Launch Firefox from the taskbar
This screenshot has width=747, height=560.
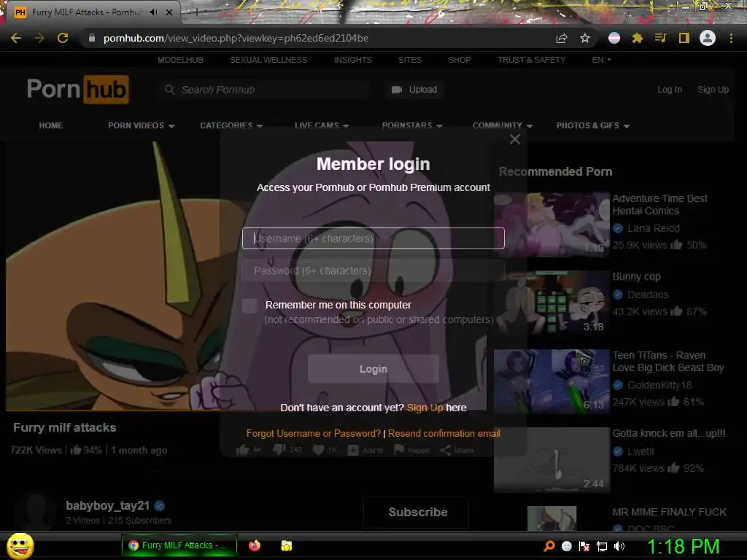pyautogui.click(x=255, y=545)
